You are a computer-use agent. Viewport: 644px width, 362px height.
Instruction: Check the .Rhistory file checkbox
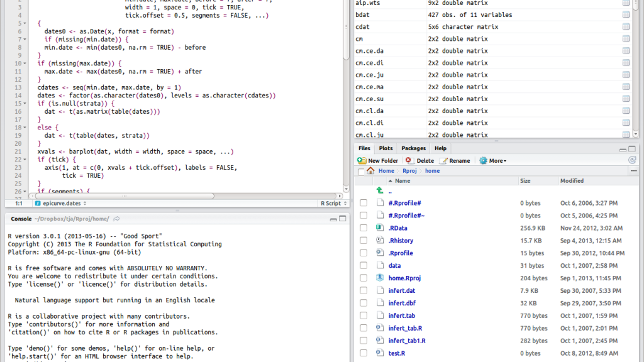[364, 241]
